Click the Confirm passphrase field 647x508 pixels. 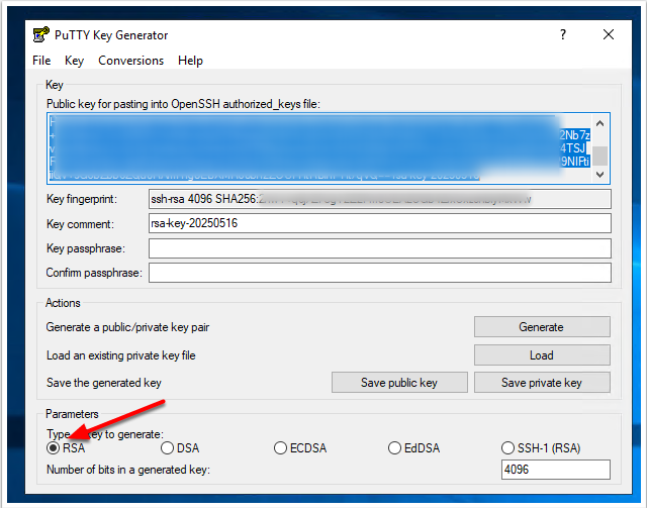coord(380,273)
